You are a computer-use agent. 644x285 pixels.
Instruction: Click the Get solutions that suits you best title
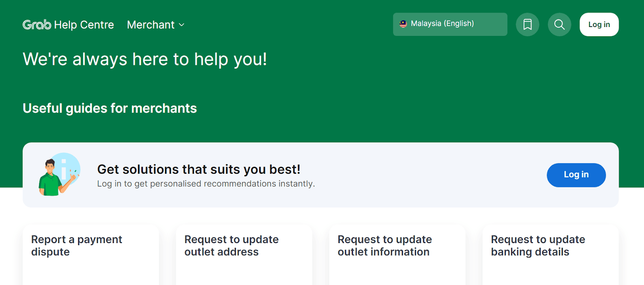click(x=198, y=169)
